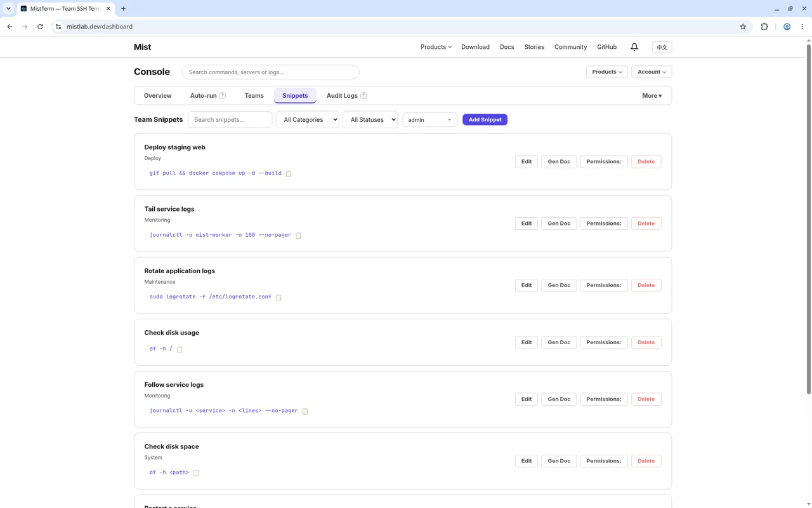Reload the page
The image size is (812, 508).
40,27
